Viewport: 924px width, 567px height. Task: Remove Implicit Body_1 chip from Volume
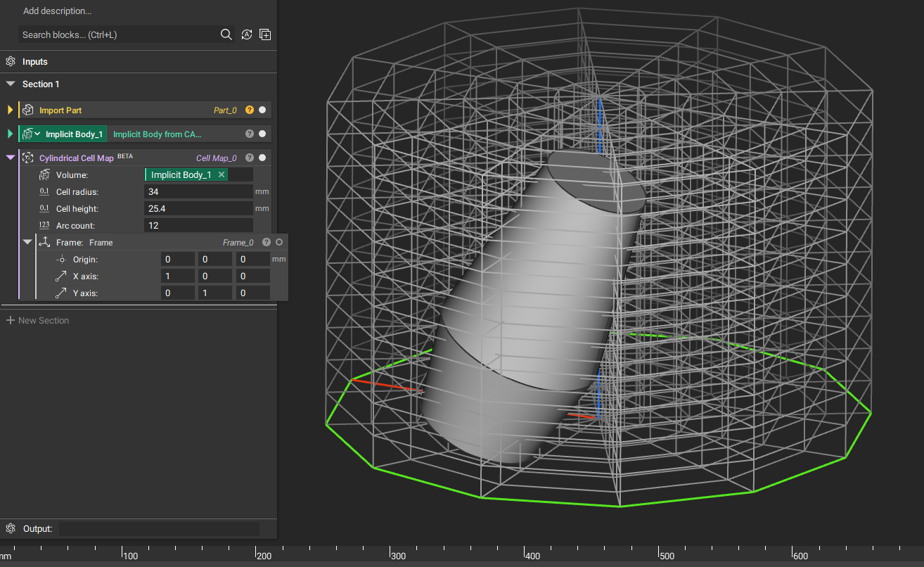[x=222, y=174]
